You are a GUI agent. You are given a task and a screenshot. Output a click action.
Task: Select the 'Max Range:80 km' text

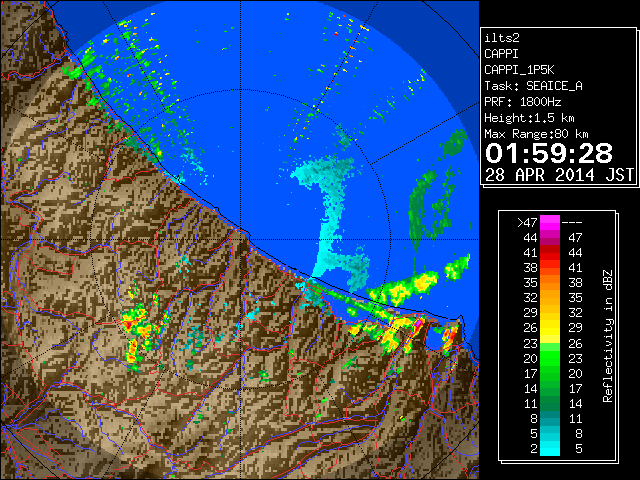(536, 134)
